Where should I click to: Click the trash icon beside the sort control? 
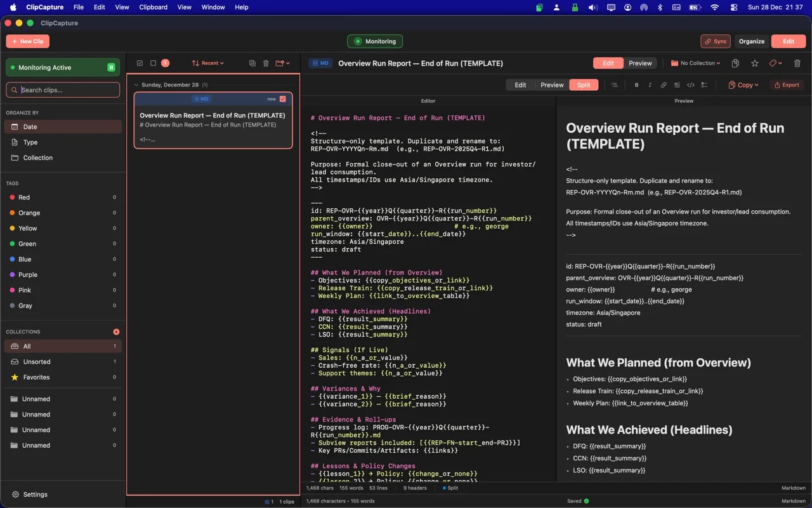point(266,63)
